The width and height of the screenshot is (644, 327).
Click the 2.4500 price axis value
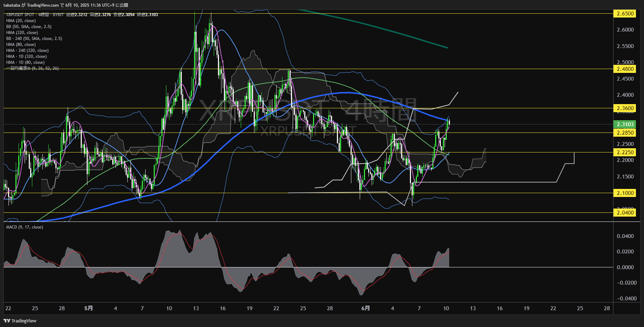click(625, 79)
